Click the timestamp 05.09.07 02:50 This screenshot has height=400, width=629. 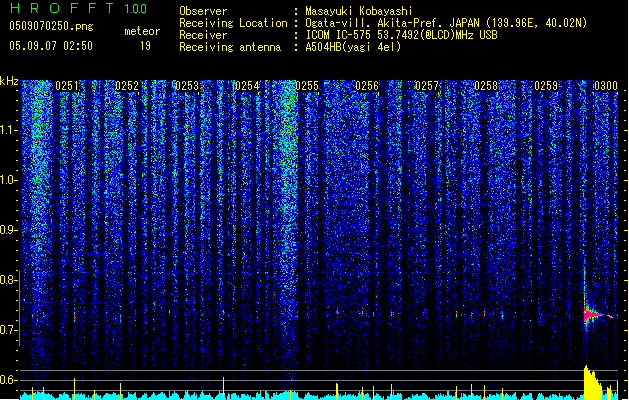[51, 46]
